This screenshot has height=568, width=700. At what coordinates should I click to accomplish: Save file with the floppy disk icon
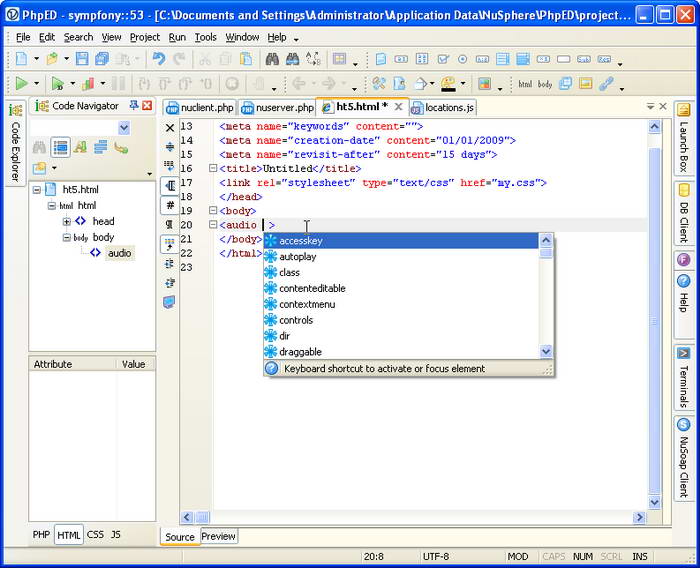coord(82,59)
